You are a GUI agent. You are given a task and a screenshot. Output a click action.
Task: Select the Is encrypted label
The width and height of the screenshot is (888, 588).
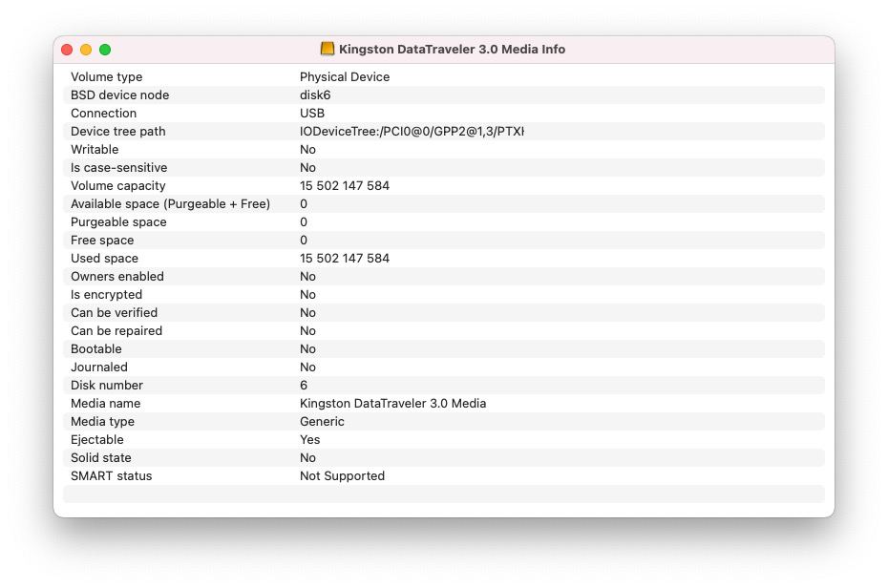tap(107, 294)
